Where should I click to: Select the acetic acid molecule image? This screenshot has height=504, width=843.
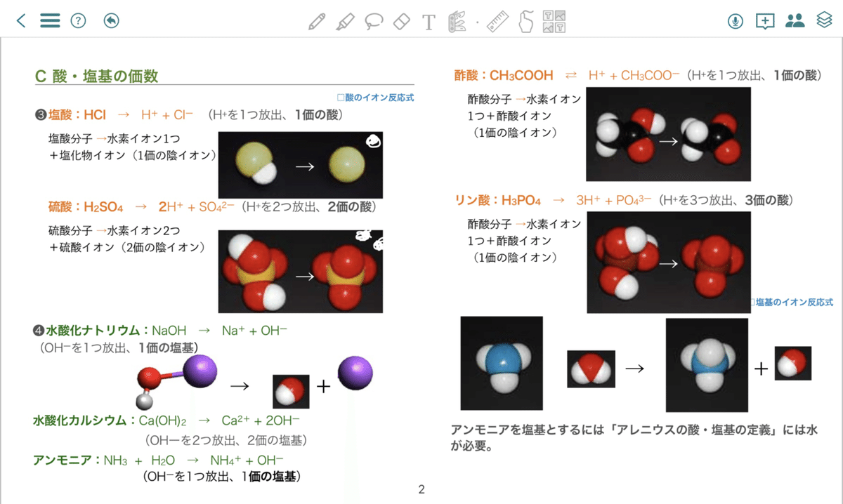pos(668,135)
